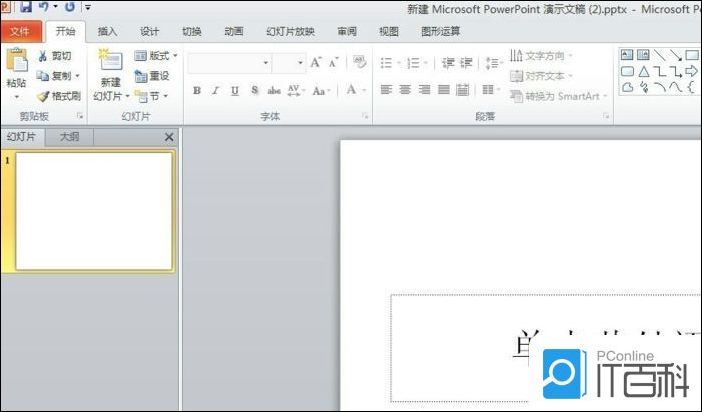Center the paragraph text
Viewport: 702px width, 412px height.
click(x=405, y=90)
